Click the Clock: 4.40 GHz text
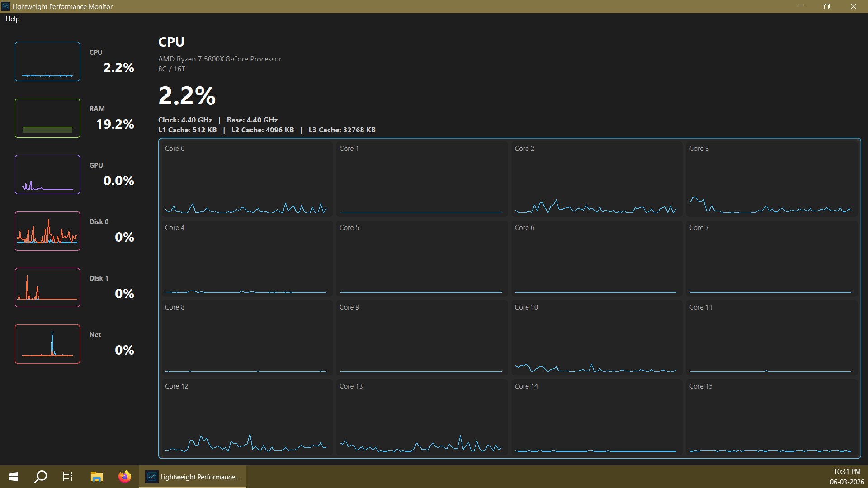868x488 pixels. point(185,120)
